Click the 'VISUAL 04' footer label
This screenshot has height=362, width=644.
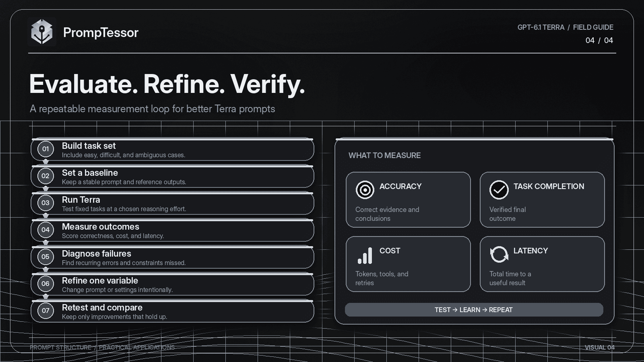(x=600, y=348)
